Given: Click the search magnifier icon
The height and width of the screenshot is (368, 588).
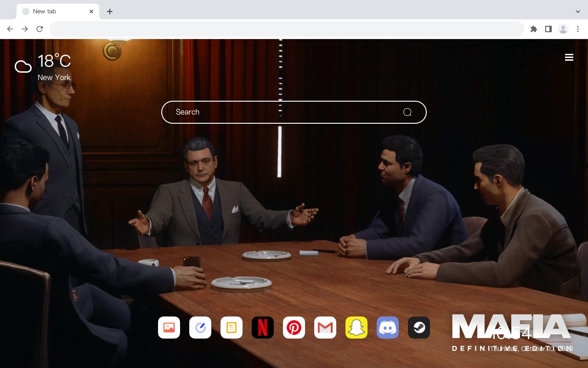Looking at the screenshot, I should coord(407,112).
